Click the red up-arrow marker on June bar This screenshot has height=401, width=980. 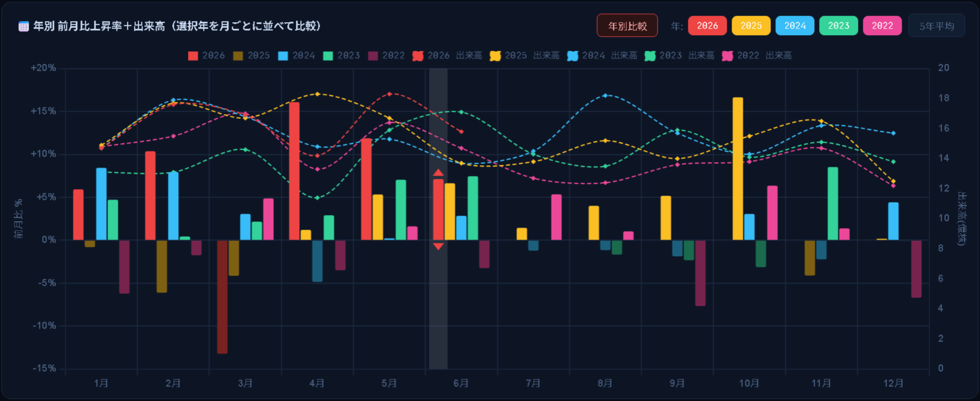[438, 173]
